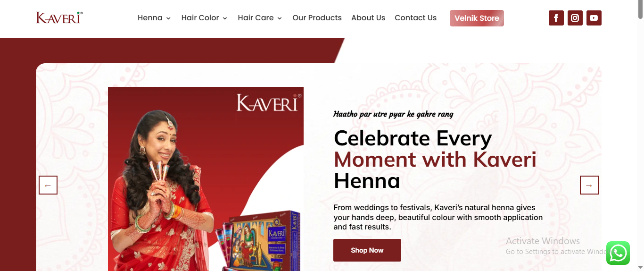Go to previous slide arrow
Screen dimensions: 644x271
[x=48, y=185]
